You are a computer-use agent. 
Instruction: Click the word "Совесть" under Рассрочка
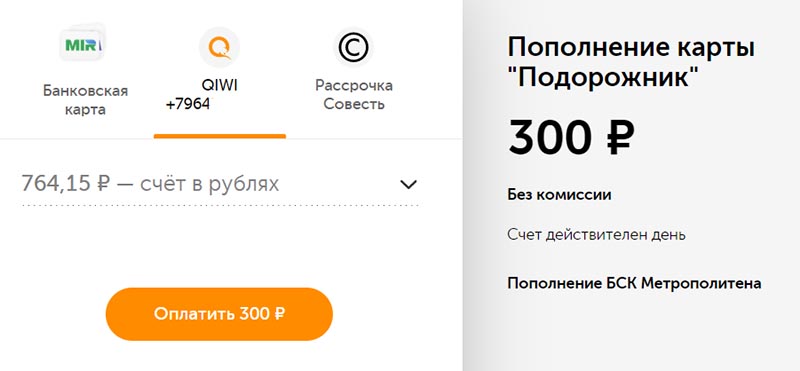click(354, 104)
